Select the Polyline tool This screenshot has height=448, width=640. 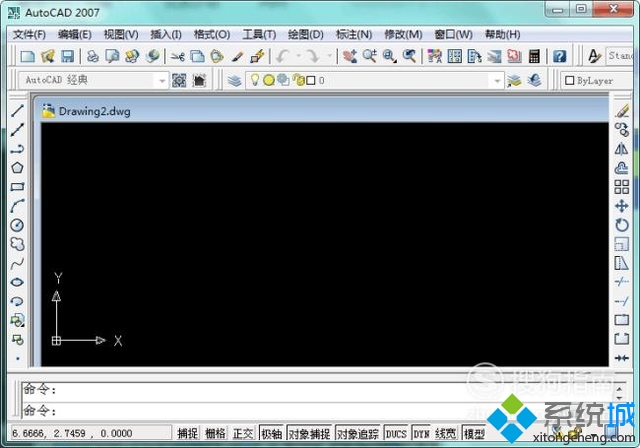click(x=17, y=149)
